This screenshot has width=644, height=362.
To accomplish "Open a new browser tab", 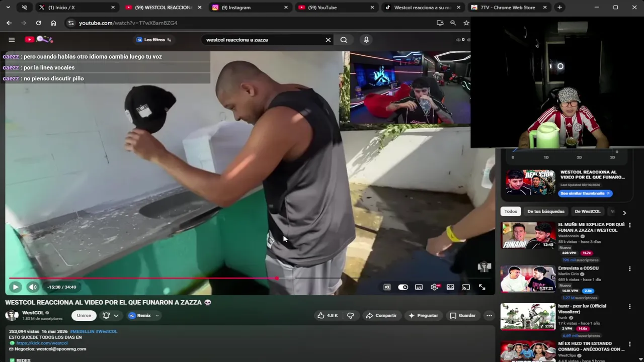I will pyautogui.click(x=559, y=8).
